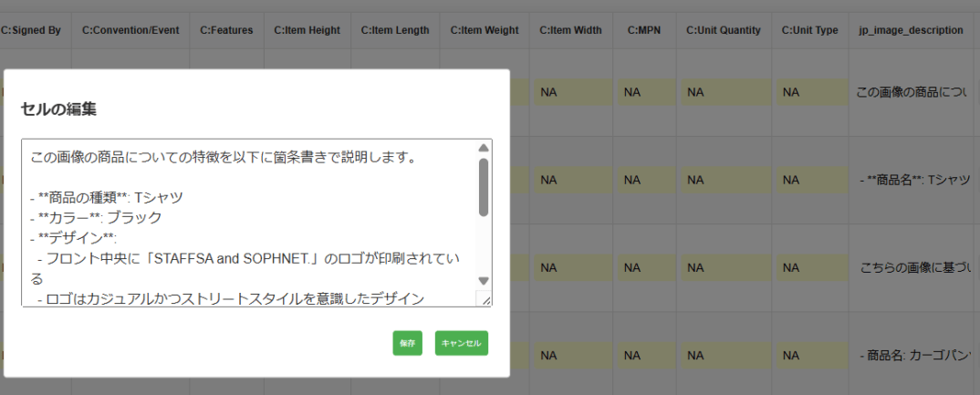Viewport: 980px width, 395px height.
Task: Click the C:Item Weight column header
Action: pyautogui.click(x=484, y=30)
